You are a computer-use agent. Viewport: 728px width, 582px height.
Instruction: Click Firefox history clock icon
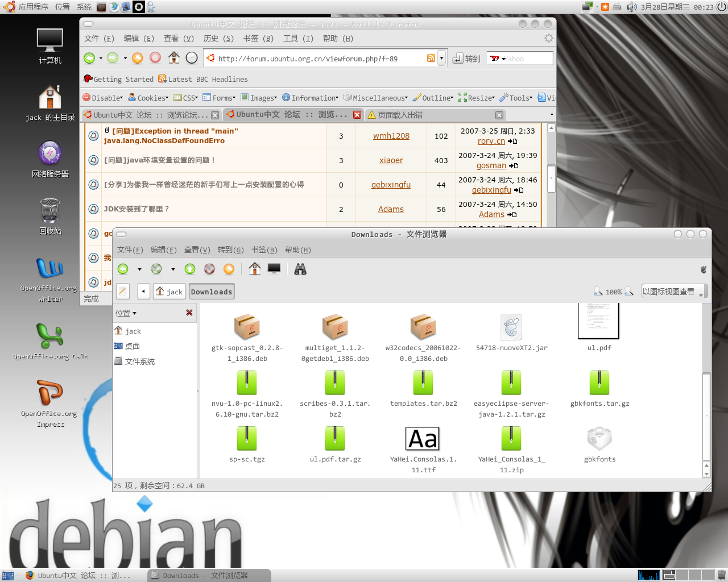[192, 58]
